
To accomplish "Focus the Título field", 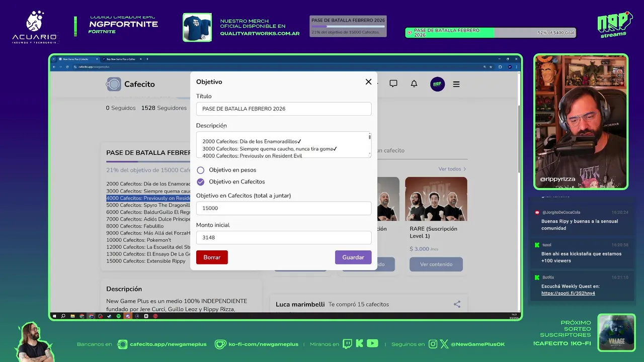I will tap(284, 109).
